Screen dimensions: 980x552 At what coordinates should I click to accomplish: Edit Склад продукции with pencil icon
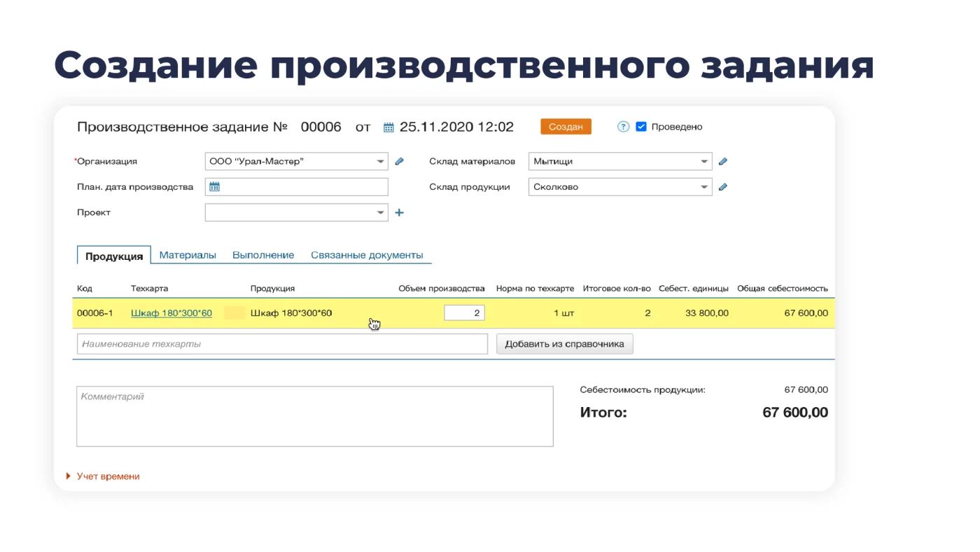click(723, 187)
